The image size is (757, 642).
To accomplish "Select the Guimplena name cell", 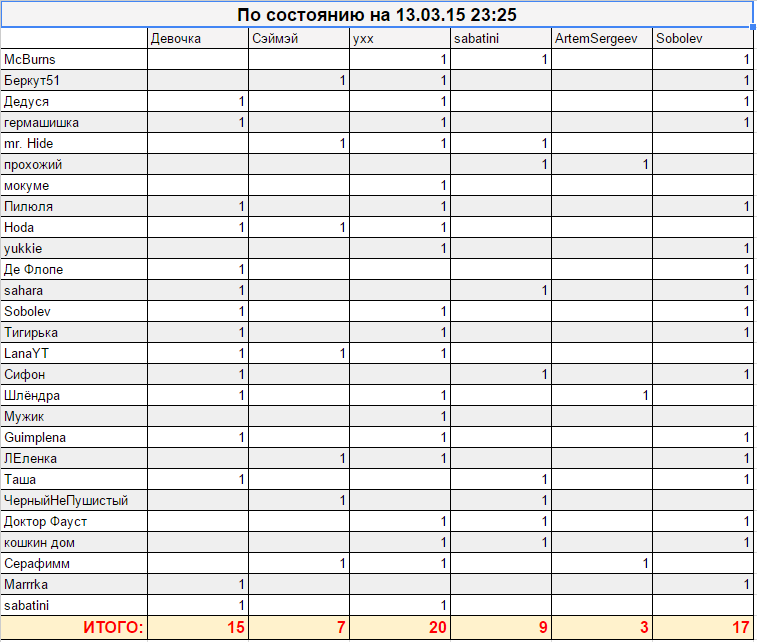I will click(74, 437).
